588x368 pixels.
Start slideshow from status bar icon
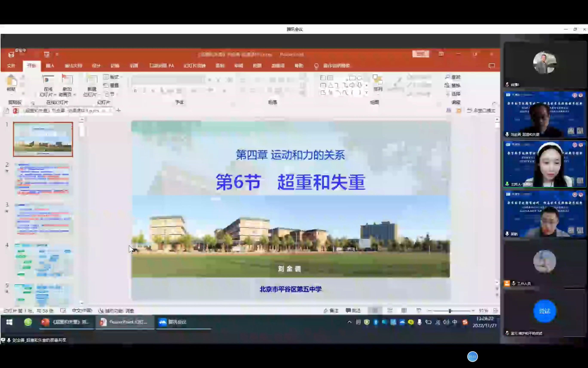tap(419, 311)
